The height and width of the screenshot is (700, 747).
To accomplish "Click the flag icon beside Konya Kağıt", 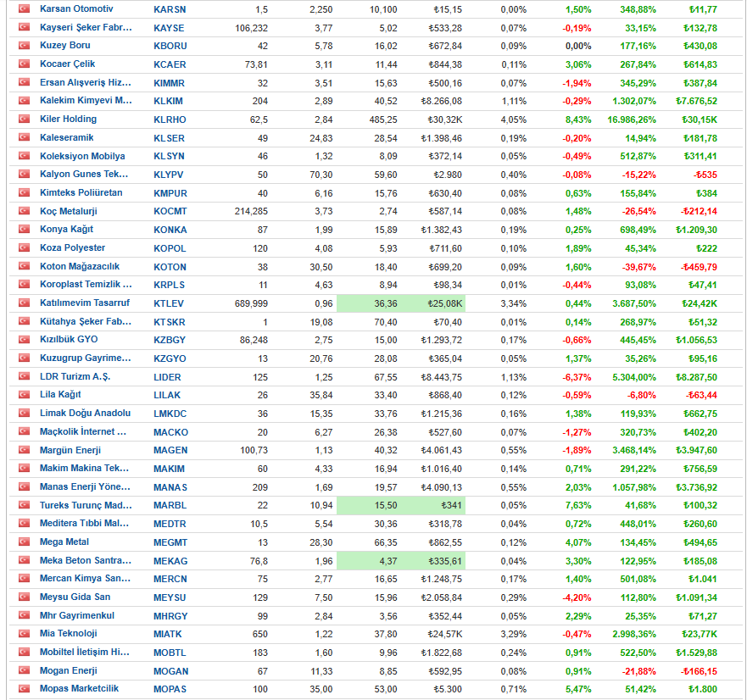I will click(x=24, y=229).
